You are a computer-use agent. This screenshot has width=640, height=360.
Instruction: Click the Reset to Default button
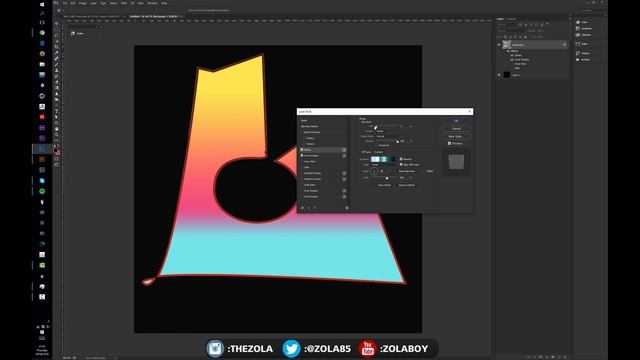coord(407,185)
